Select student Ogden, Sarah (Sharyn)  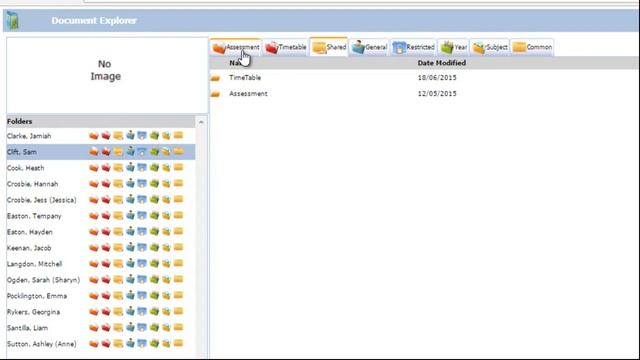pyautogui.click(x=43, y=280)
